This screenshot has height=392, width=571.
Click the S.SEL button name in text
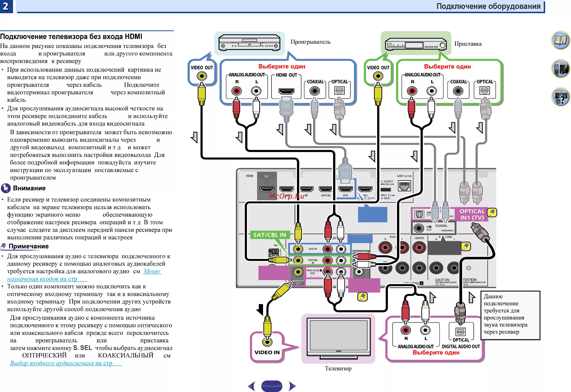[83, 348]
